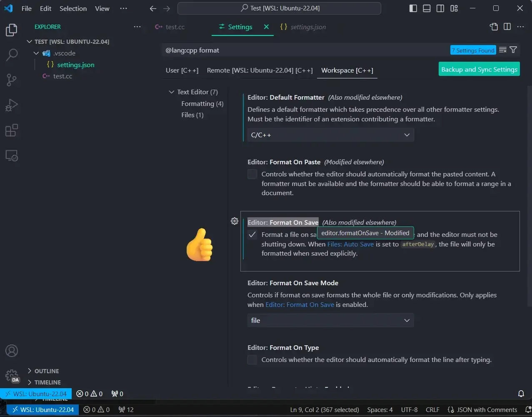Image resolution: width=532 pixels, height=417 pixels.
Task: Open the Files: Auto Save link
Action: tap(350, 244)
